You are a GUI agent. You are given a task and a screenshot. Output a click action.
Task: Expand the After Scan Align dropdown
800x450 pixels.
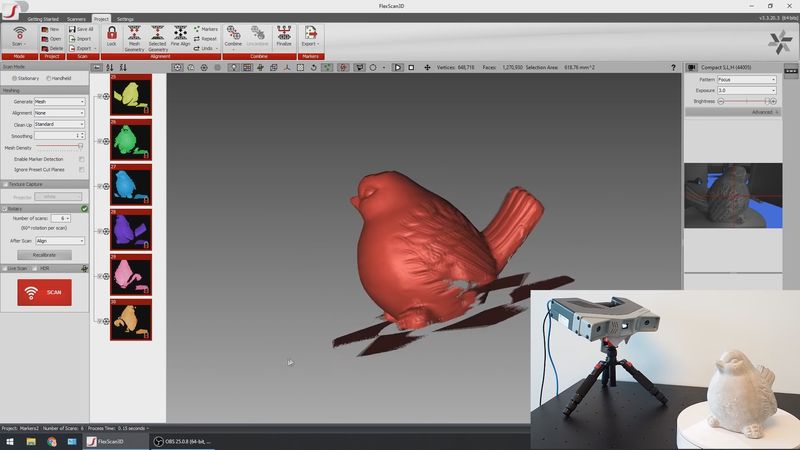(x=59, y=241)
